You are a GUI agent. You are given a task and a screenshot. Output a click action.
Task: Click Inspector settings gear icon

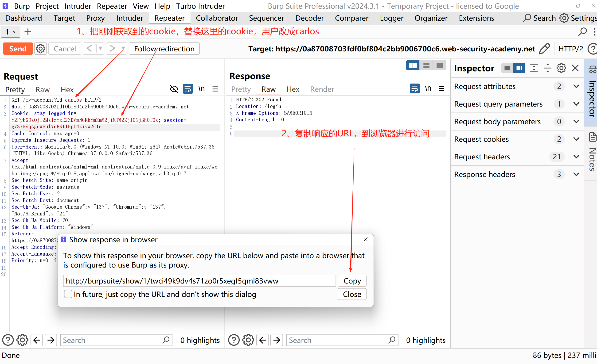(x=561, y=68)
